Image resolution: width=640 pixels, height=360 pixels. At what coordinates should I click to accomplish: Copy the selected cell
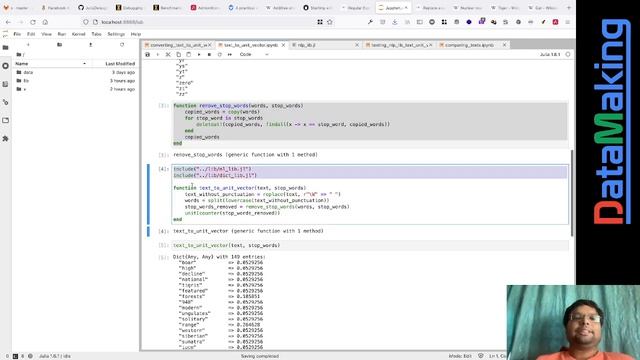(178, 54)
